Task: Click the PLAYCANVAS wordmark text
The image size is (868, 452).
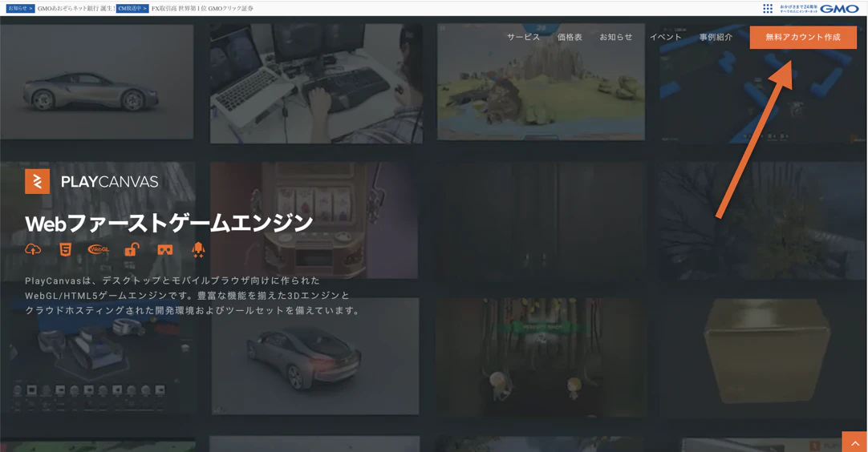Action: (x=110, y=182)
